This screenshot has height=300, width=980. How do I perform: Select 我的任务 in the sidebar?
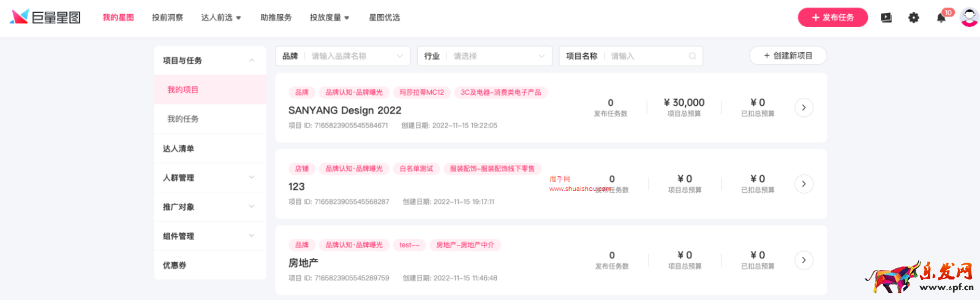tap(183, 119)
